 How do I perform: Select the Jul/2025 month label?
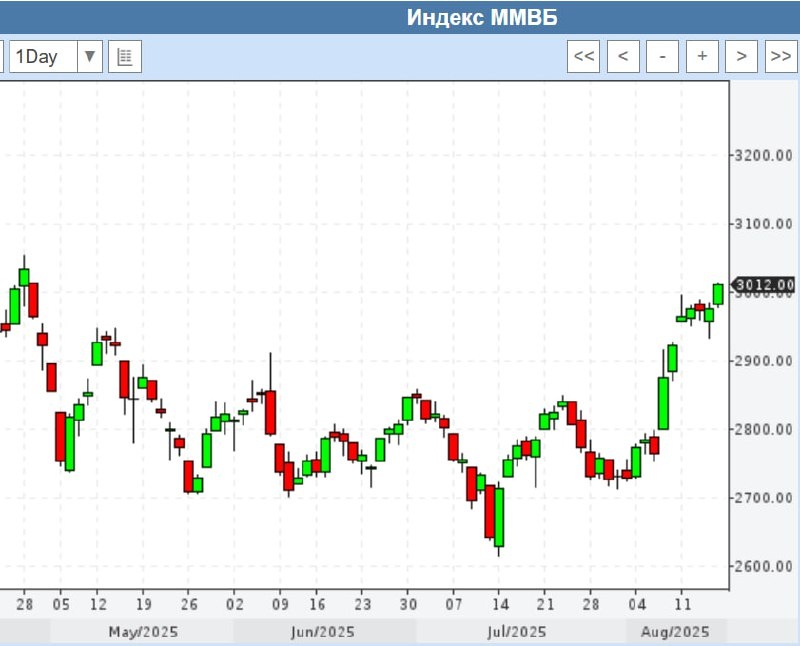click(516, 632)
